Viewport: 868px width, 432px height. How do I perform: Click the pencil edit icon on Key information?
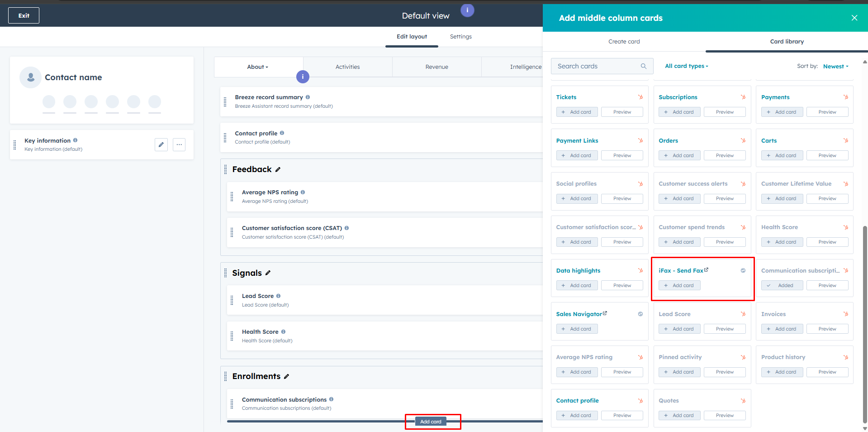pyautogui.click(x=161, y=145)
